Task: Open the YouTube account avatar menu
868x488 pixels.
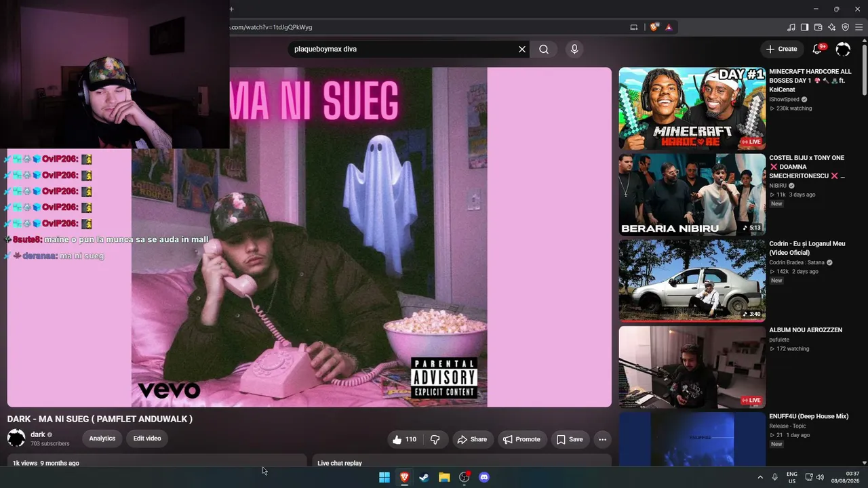Action: pyautogui.click(x=843, y=49)
